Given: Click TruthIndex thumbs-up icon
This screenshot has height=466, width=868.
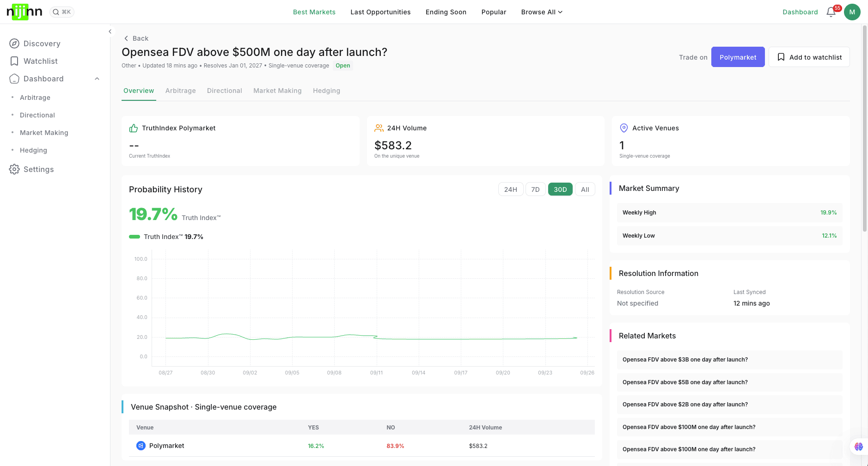Looking at the screenshot, I should tap(134, 128).
